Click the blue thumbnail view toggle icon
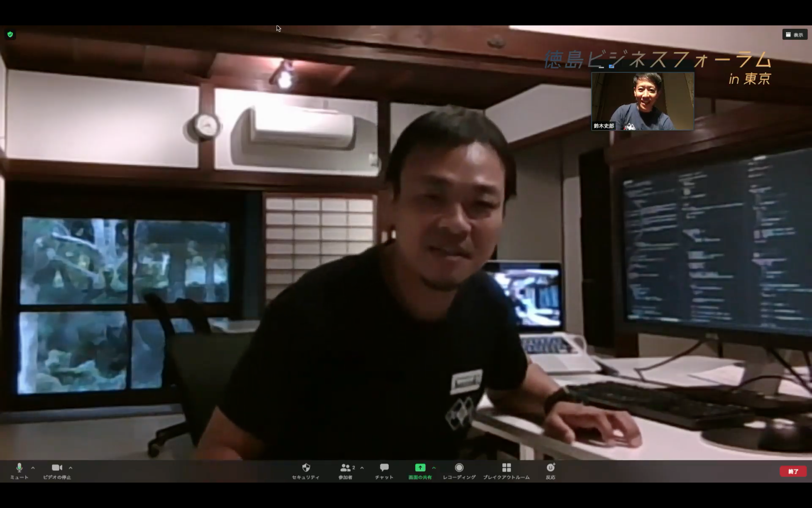Viewport: 812px width, 508px height. pyautogui.click(x=611, y=67)
